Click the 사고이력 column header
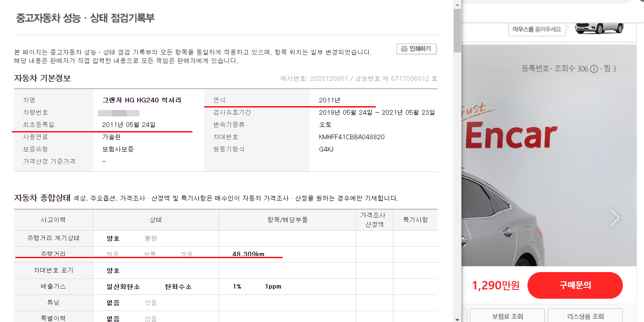 [53, 220]
